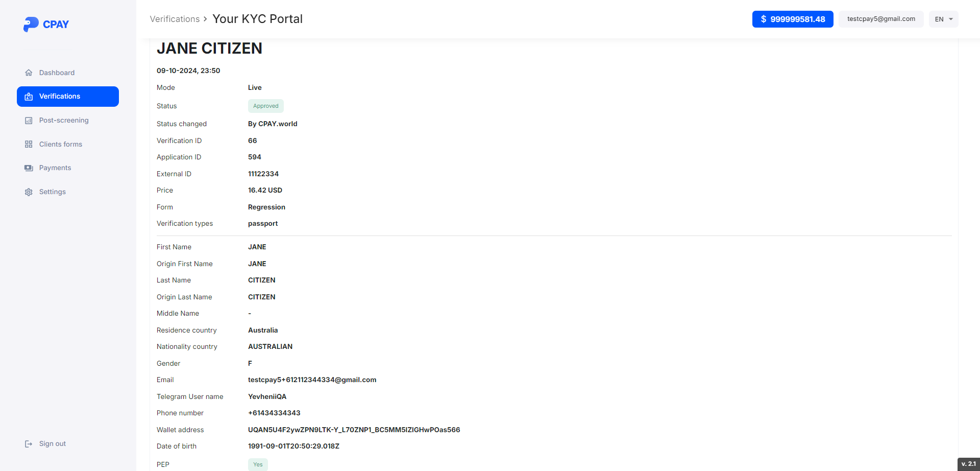
Task: Click the email testcpay5+612112344334@gmail.com
Action: (312, 380)
